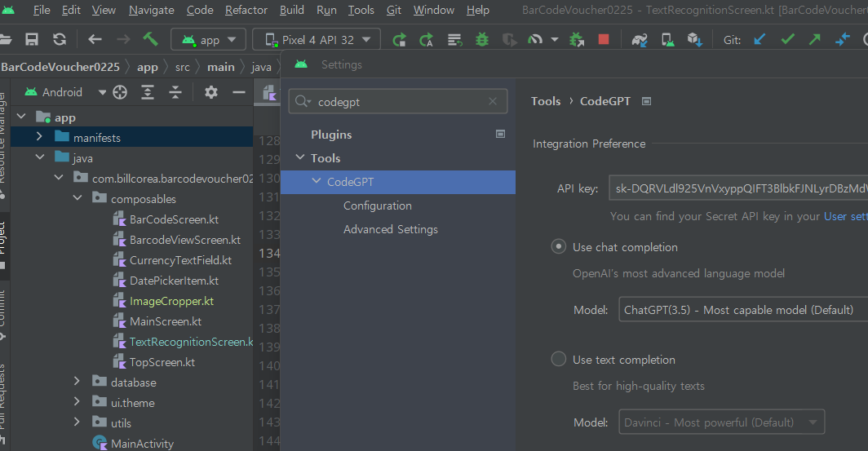Screen dimensions: 868x451
Task: Open the Git menu
Action: 393,10
